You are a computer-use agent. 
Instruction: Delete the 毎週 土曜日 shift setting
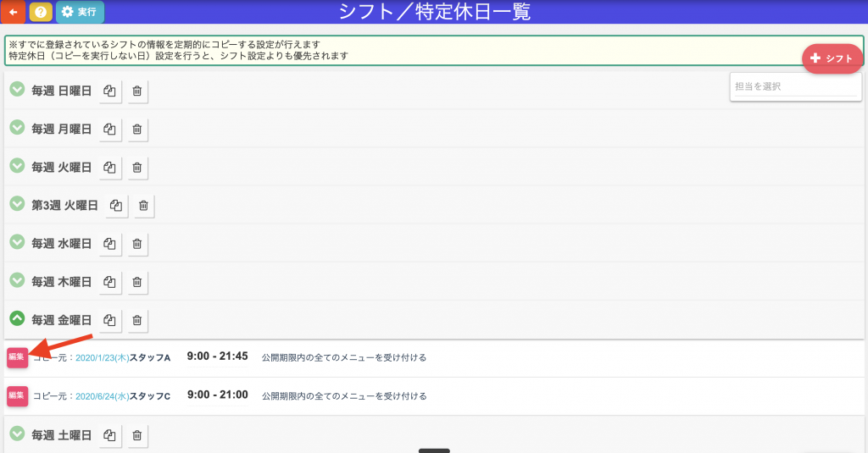pyautogui.click(x=137, y=435)
